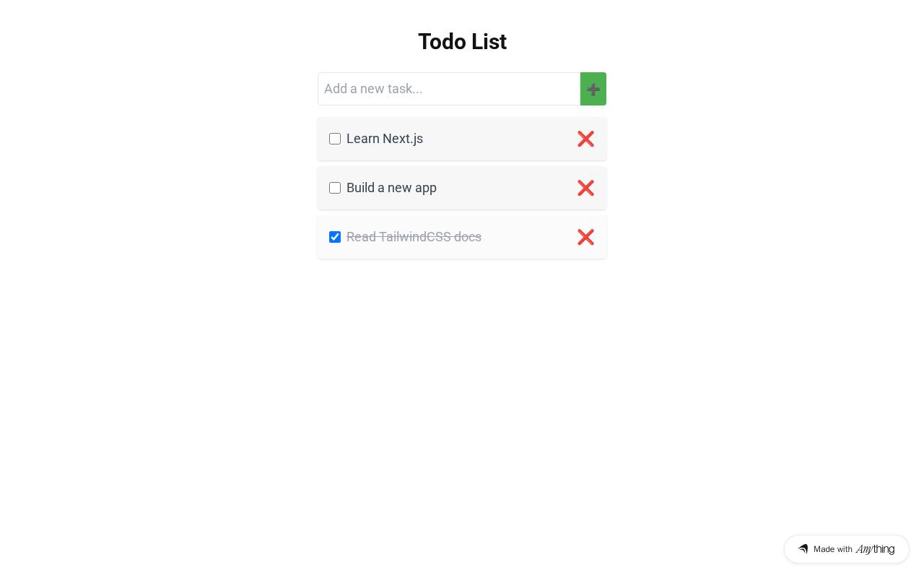Screen dimensions: 924x578
Task: Click the Build a new app label text
Action: tap(391, 188)
